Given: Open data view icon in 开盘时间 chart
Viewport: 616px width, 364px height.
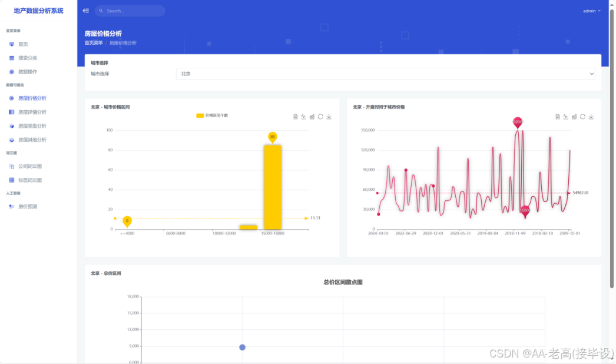Looking at the screenshot, I should click(x=558, y=117).
